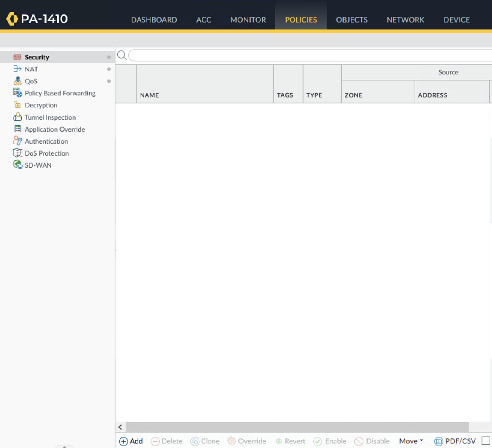This screenshot has height=448, width=492.
Task: Expand the Move dropdown menu
Action: pos(411,441)
